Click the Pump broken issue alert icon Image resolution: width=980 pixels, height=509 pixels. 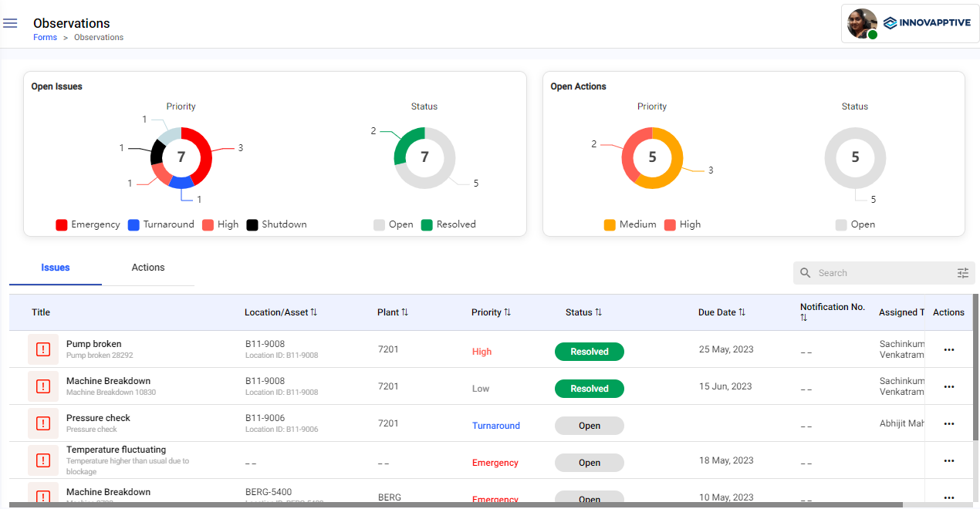click(x=43, y=349)
